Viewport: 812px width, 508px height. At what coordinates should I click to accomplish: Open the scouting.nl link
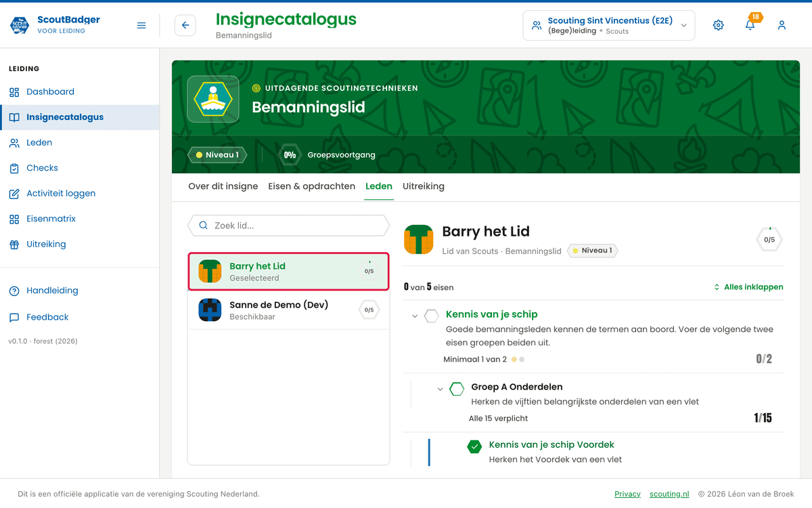(x=669, y=494)
